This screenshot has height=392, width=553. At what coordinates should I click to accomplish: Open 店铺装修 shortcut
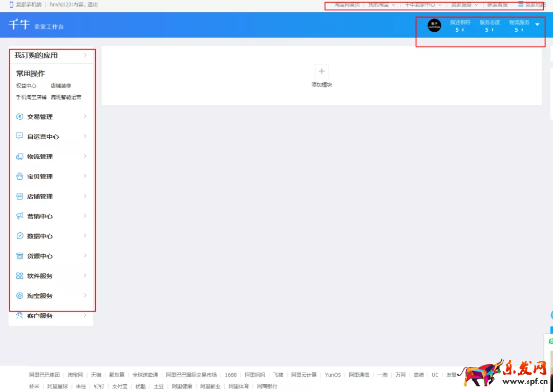pyautogui.click(x=60, y=85)
